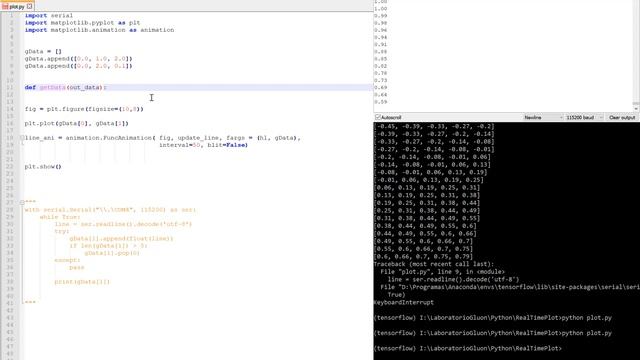640x360 pixels.
Task: Click the 'gData.append([0.0, 1.0, 2.0])' line
Action: [78, 59]
